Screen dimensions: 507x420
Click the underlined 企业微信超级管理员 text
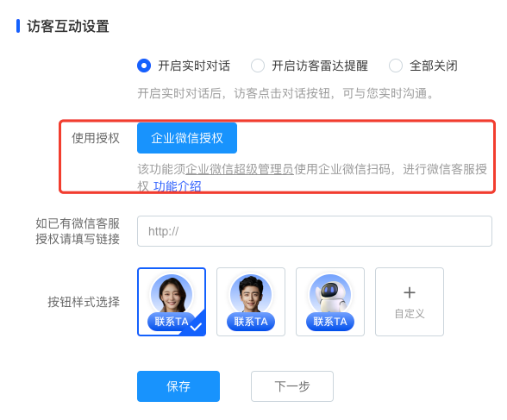click(240, 169)
